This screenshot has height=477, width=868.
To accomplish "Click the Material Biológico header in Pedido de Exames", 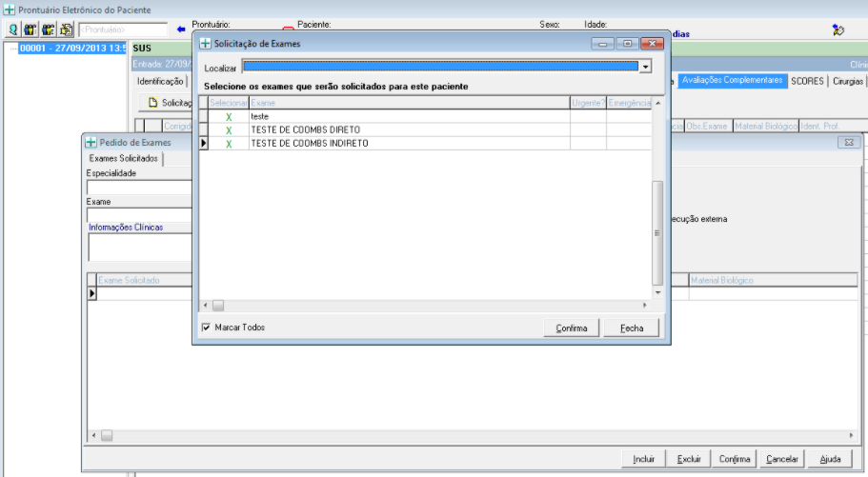I will 773,281.
